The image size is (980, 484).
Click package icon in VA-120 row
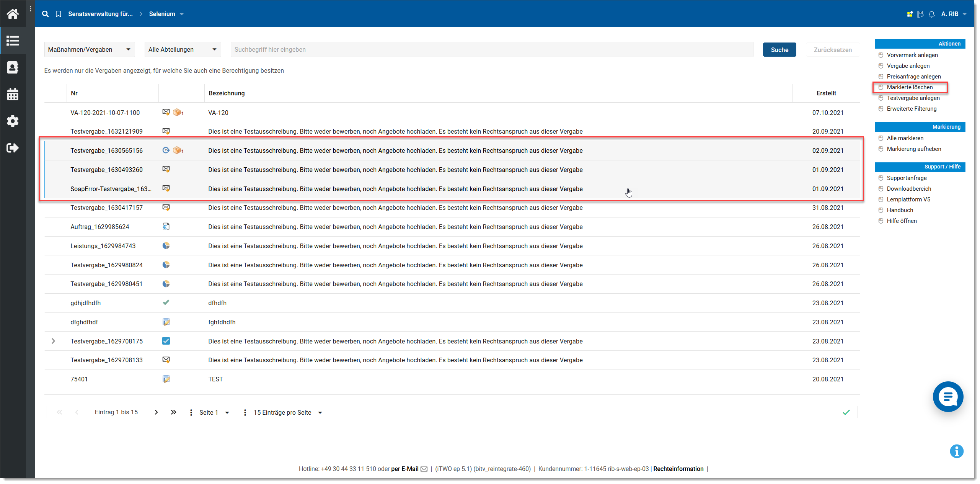click(178, 112)
